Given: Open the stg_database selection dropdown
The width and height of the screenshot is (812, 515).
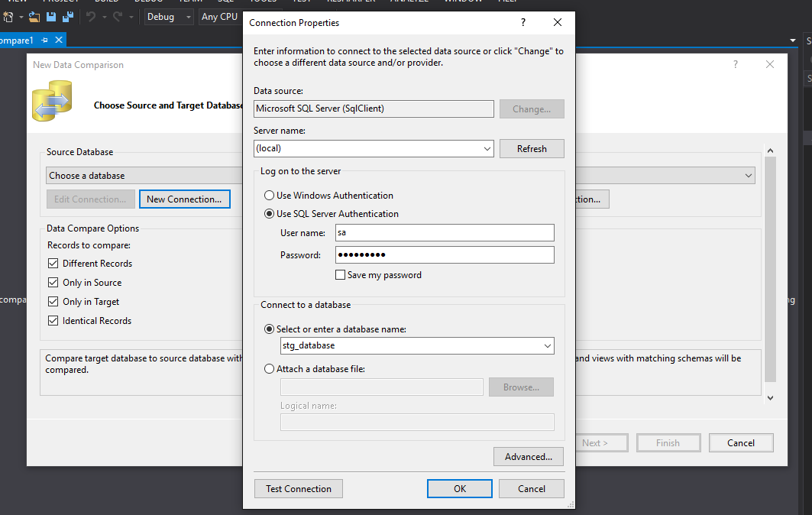Looking at the screenshot, I should [x=548, y=345].
